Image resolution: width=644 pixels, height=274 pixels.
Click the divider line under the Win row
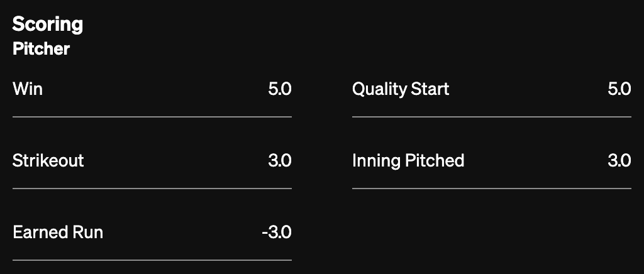tap(152, 117)
